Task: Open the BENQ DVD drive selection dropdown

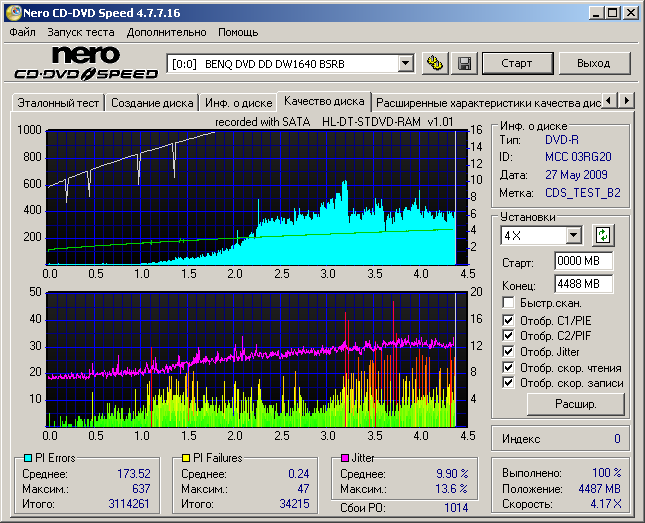Action: coord(405,64)
